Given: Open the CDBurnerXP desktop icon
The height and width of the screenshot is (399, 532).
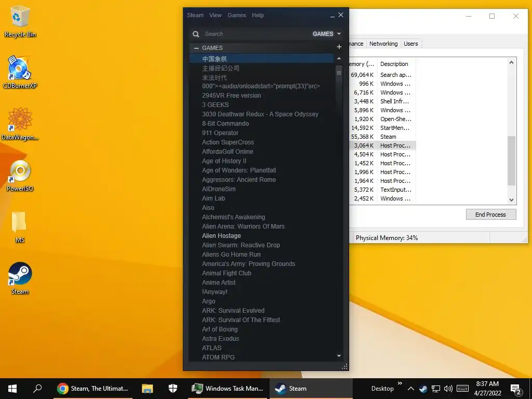Looking at the screenshot, I should pyautogui.click(x=20, y=72).
